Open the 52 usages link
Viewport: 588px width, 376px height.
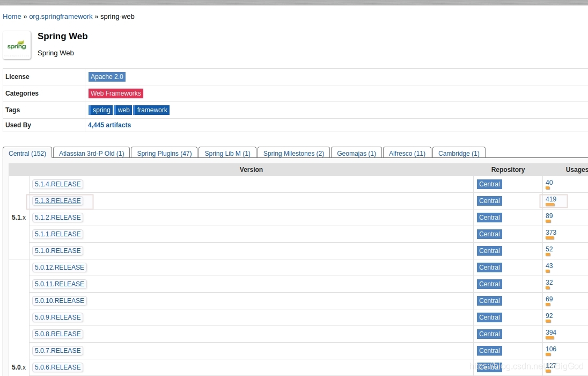549,249
